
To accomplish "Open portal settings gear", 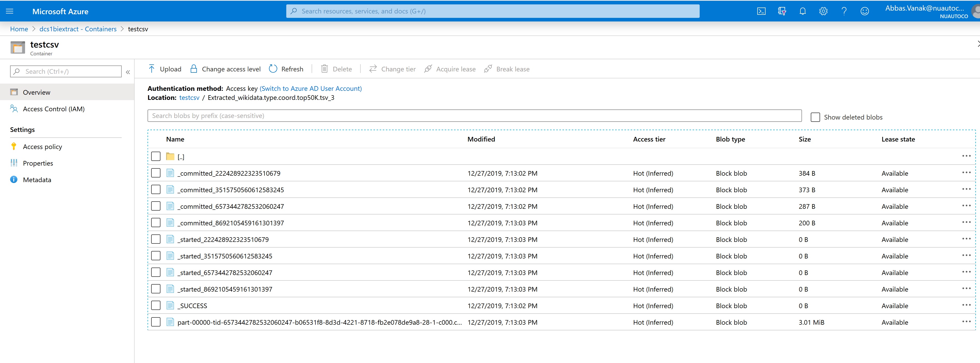I will coord(823,11).
